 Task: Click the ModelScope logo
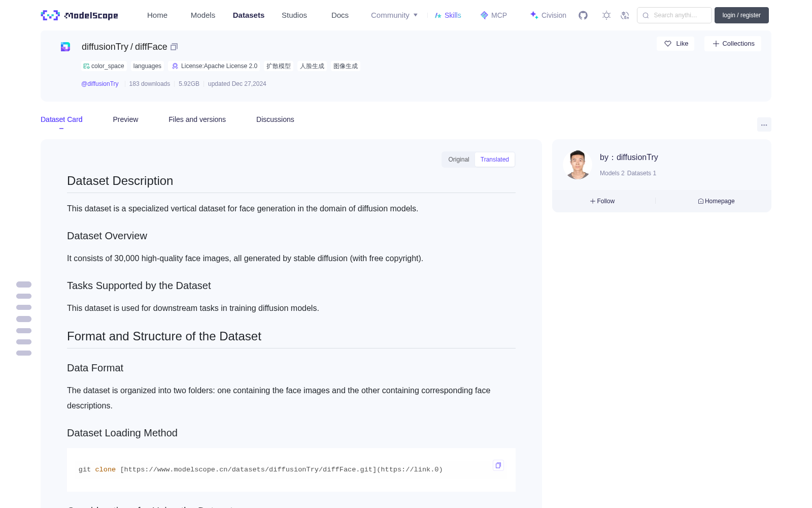coord(79,15)
